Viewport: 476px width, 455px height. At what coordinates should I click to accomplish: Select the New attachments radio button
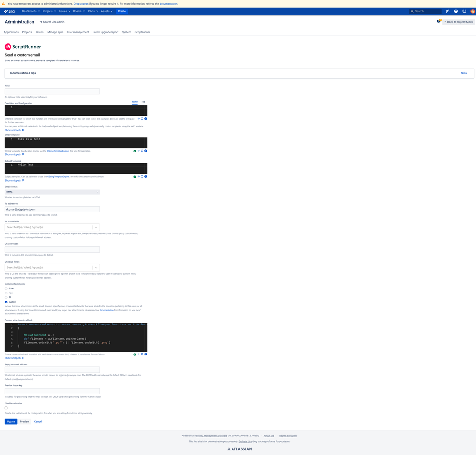pos(6,293)
